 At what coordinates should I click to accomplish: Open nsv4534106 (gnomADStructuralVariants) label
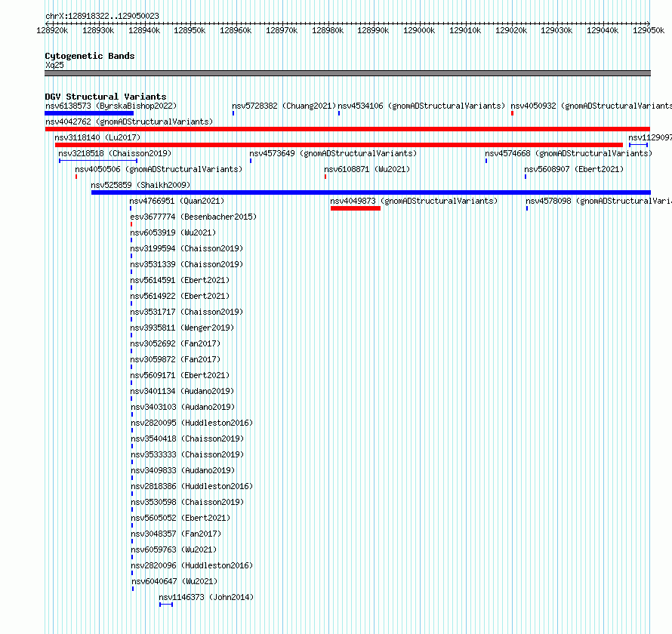click(x=421, y=106)
